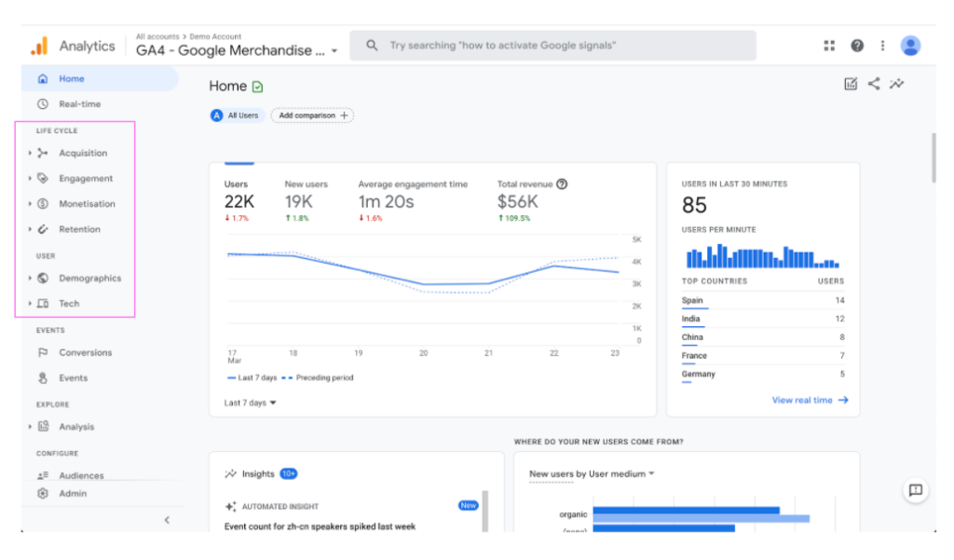Expand the Analysis section arrow
The image size is (954, 560).
[29, 427]
